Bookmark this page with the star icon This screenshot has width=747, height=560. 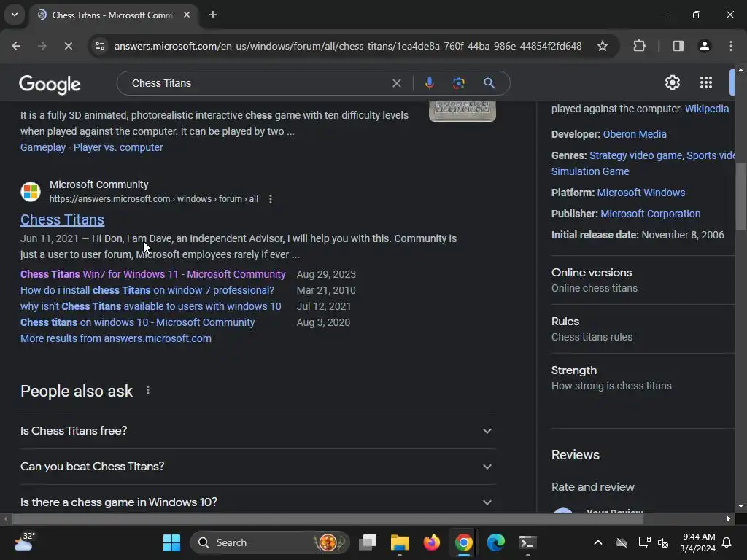coord(602,46)
